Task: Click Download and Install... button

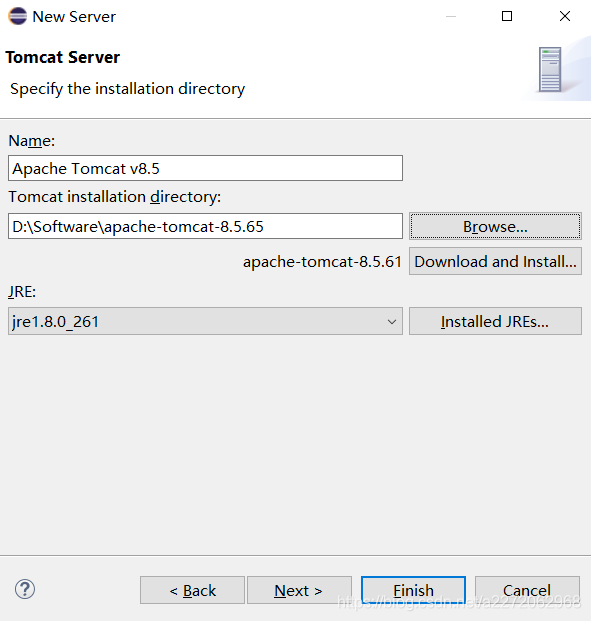Action: (x=495, y=261)
